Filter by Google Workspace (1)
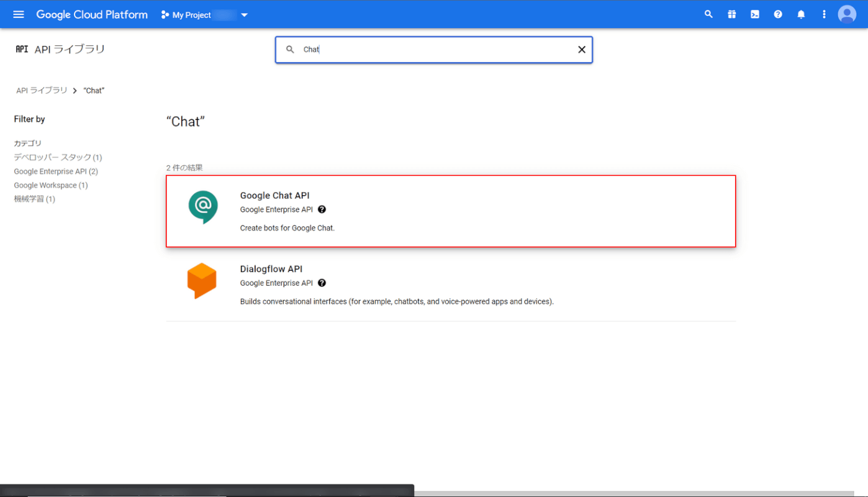The height and width of the screenshot is (497, 868). pyautogui.click(x=51, y=185)
